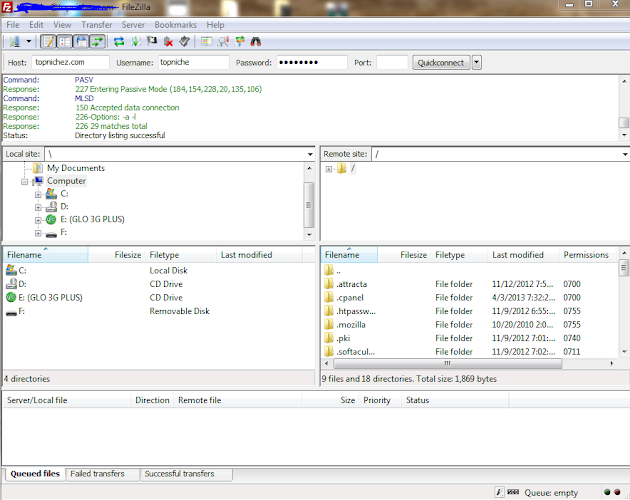Expand the C: drive tree node
630x500 pixels.
(x=38, y=195)
